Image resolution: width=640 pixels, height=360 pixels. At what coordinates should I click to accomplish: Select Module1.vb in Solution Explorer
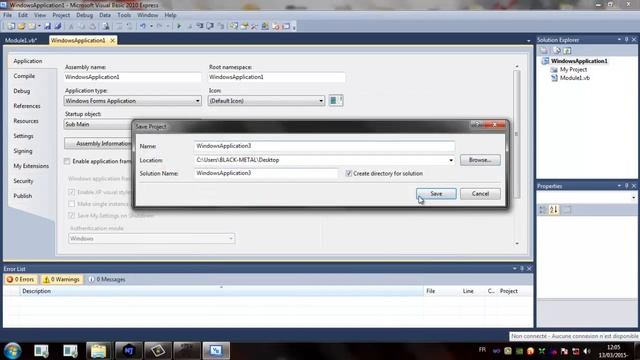[575, 78]
